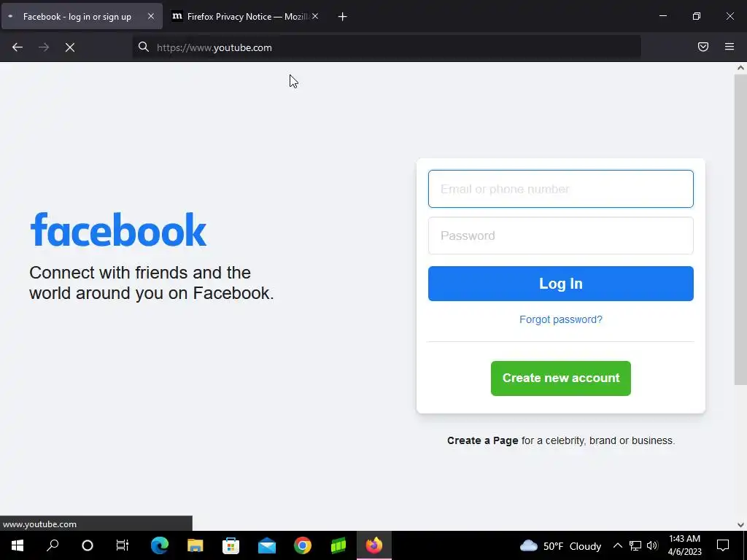Click the page scrollbar up arrow
The image size is (747, 560).
pos(740,68)
